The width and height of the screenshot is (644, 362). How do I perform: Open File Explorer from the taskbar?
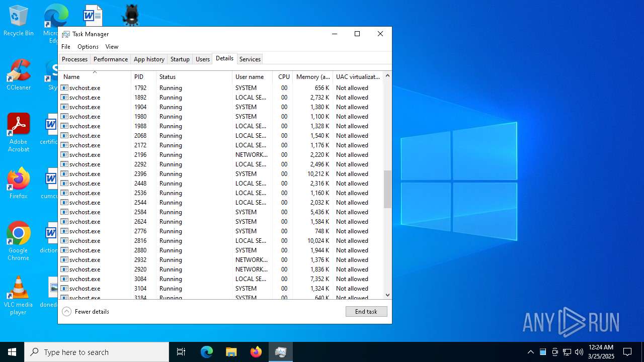point(231,352)
